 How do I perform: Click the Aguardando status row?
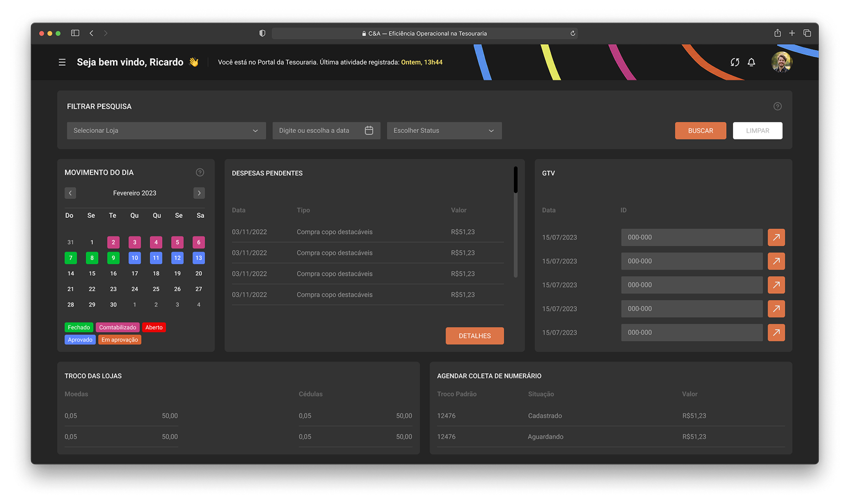click(611, 437)
